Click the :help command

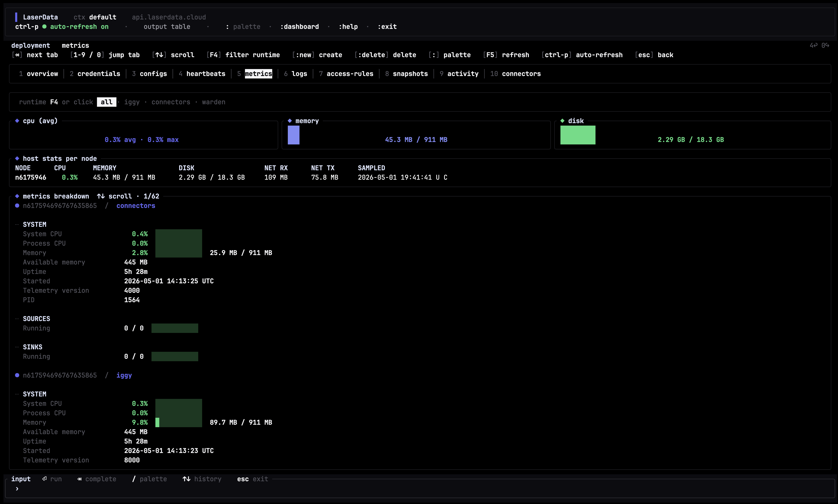(x=348, y=26)
